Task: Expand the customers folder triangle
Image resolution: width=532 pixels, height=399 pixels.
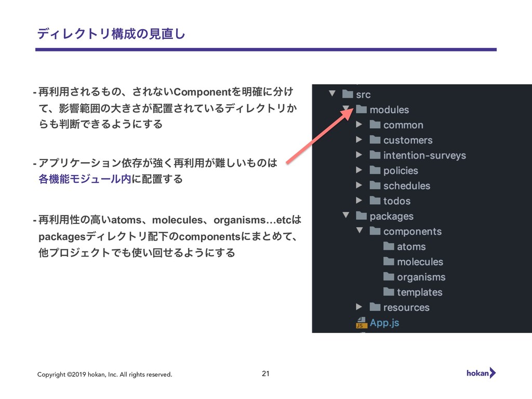Action: [x=359, y=139]
